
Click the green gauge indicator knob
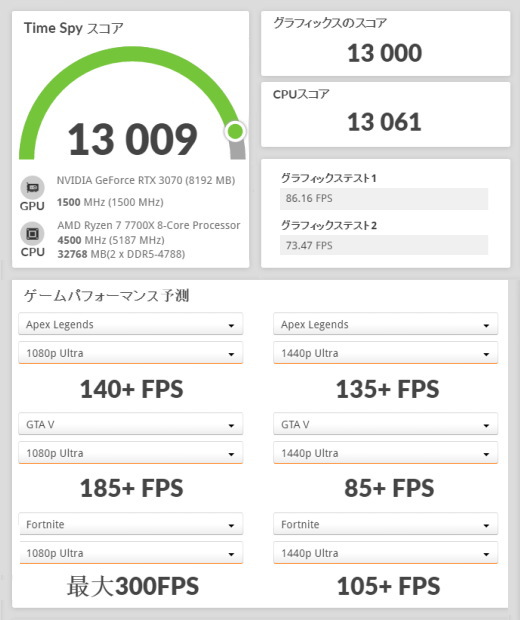pyautogui.click(x=235, y=131)
